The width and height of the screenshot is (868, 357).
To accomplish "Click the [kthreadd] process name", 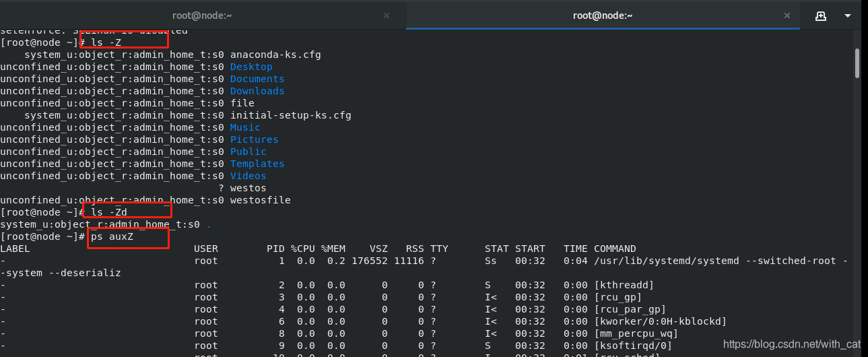I will (624, 285).
